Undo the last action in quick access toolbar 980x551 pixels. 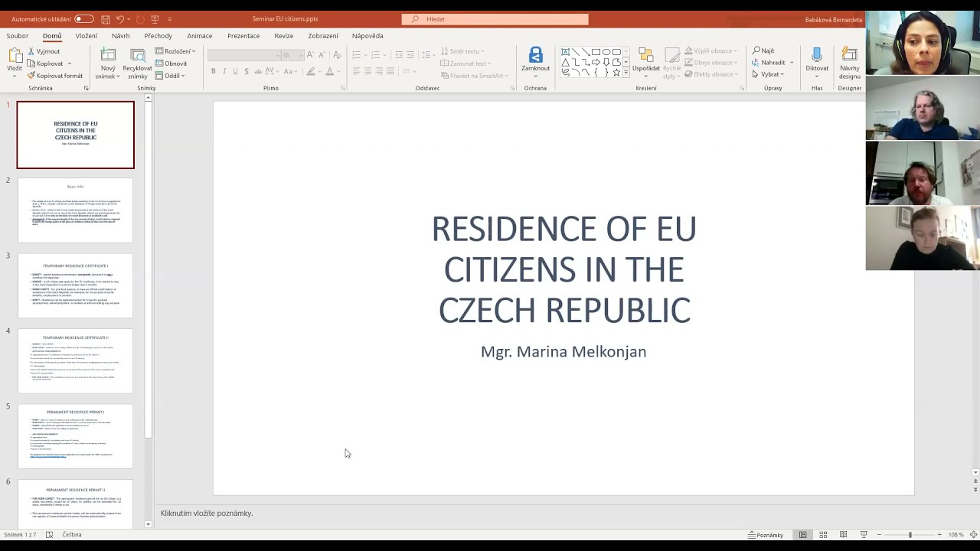pos(120,19)
